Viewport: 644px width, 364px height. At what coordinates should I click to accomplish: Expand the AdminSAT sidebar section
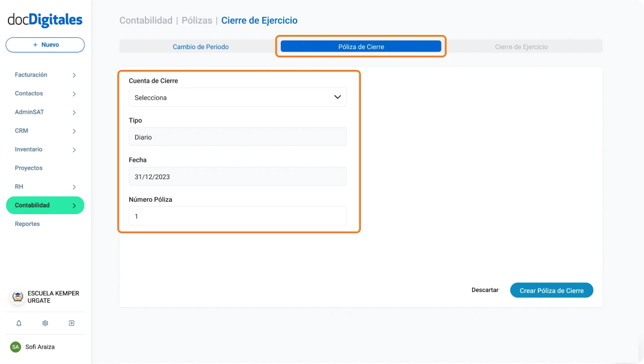click(74, 113)
